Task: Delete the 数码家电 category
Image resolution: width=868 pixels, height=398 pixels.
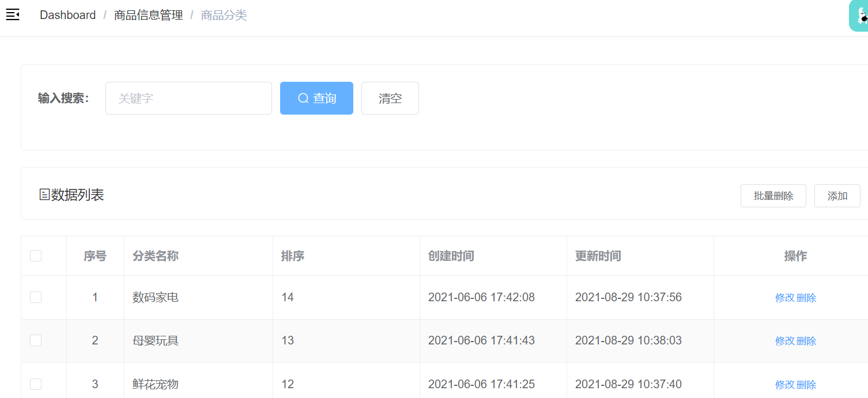Action: tap(806, 298)
